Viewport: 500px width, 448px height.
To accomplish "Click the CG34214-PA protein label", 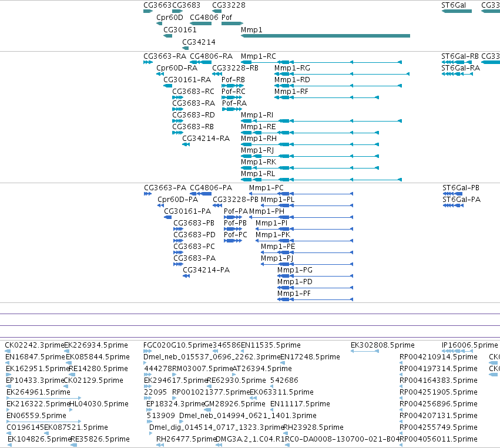I will coord(206,270).
